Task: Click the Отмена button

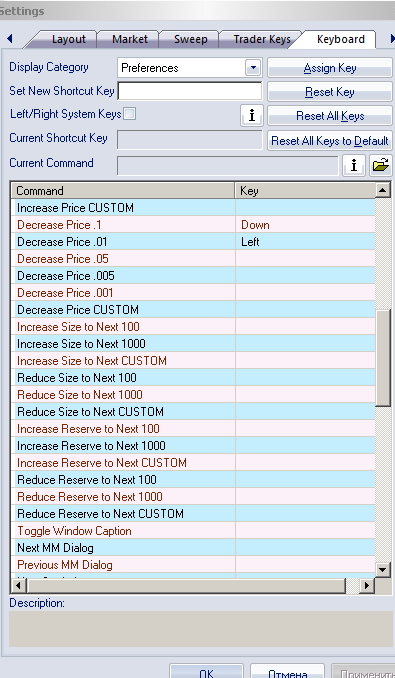Action: (287, 672)
